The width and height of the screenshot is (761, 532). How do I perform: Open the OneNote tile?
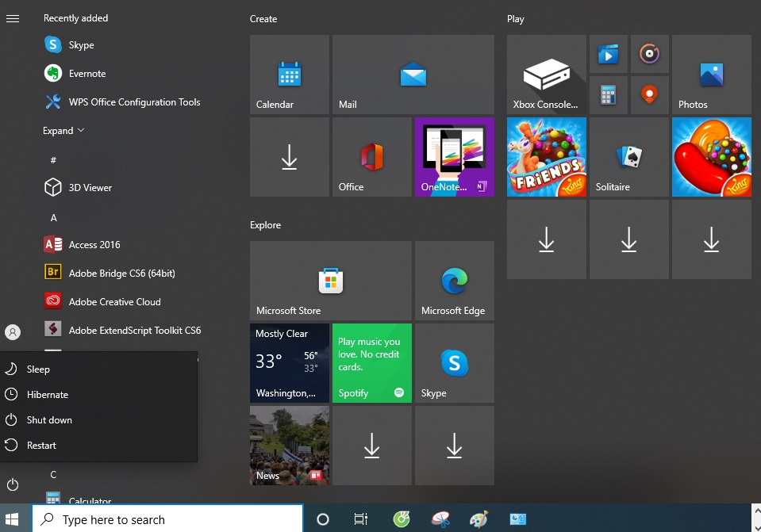point(454,157)
